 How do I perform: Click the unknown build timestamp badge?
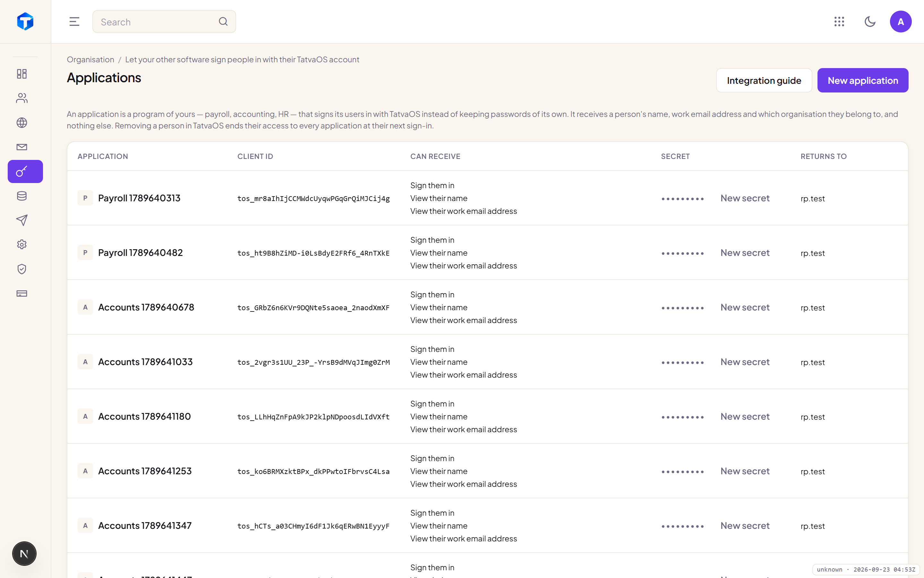pos(866,569)
